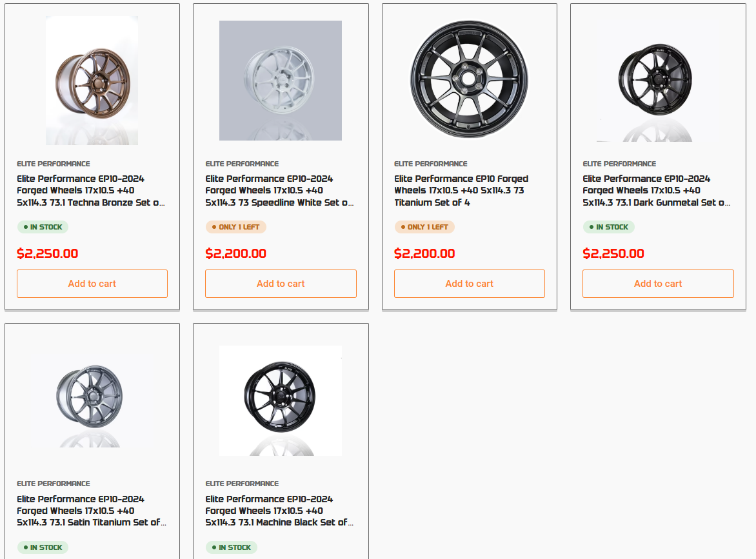Screen dimensions: 756x559
Task: Open the Speedline White product title link
Action: tap(279, 191)
